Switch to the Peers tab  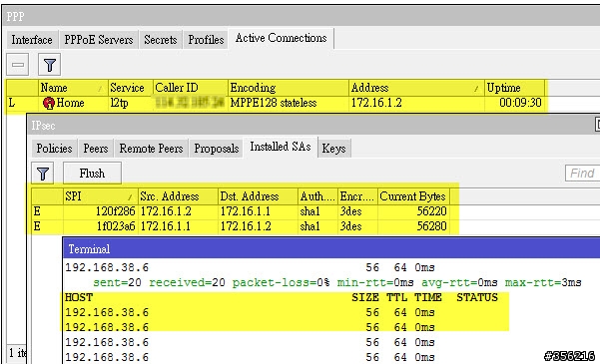point(96,149)
